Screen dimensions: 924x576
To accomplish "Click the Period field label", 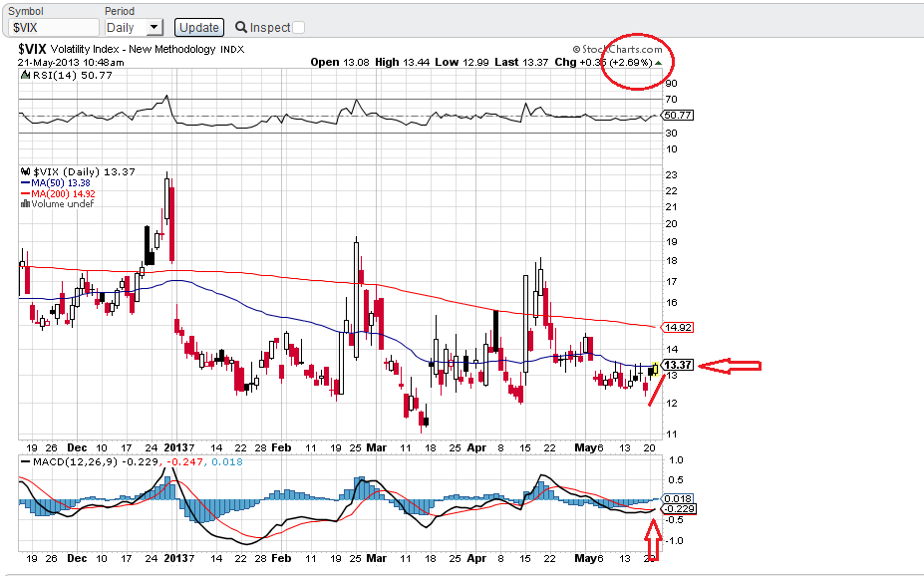I will tap(120, 11).
